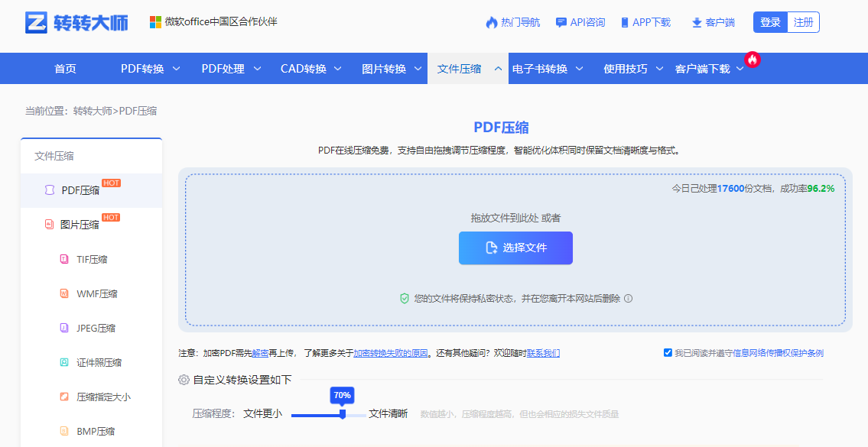Click 转转大师 in the breadcrumb
Viewport: 868px width, 447px height.
93,111
